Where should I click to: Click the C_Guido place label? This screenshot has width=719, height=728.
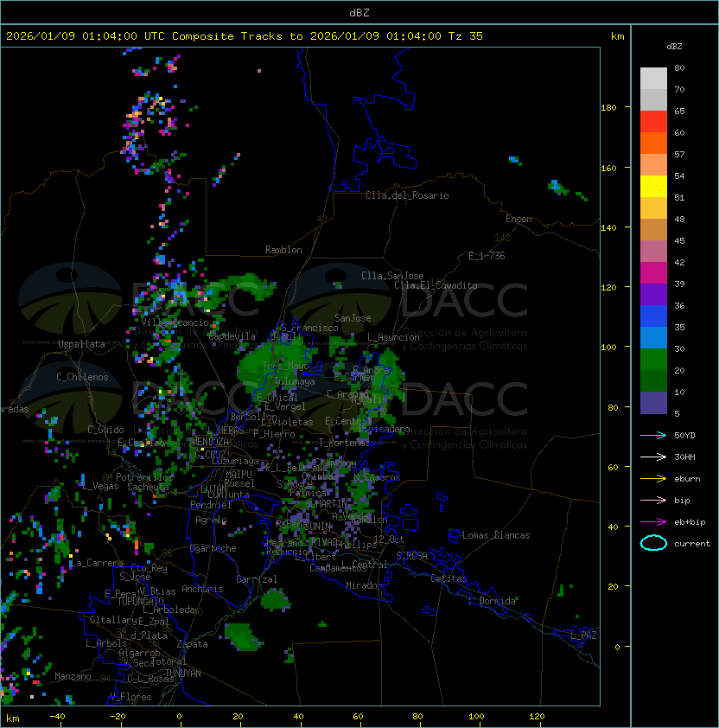[105, 430]
